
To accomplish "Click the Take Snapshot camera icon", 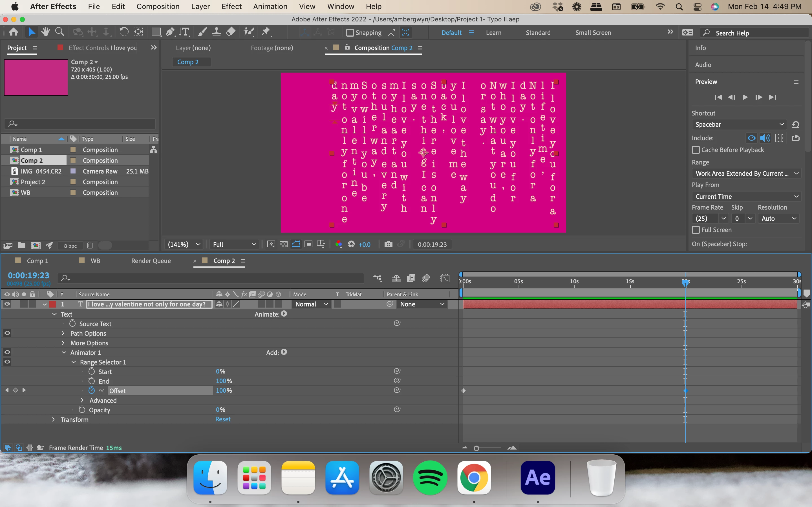I will (x=388, y=244).
